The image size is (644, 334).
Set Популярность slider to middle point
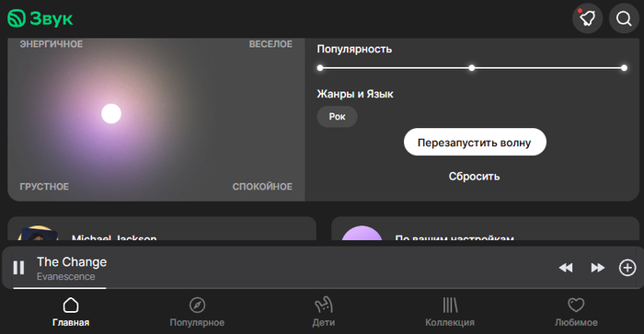click(x=472, y=68)
